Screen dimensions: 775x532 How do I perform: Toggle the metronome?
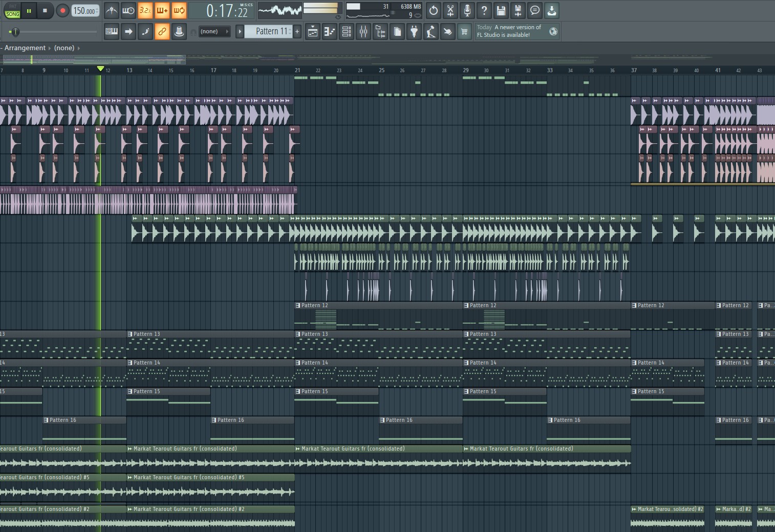pos(111,10)
